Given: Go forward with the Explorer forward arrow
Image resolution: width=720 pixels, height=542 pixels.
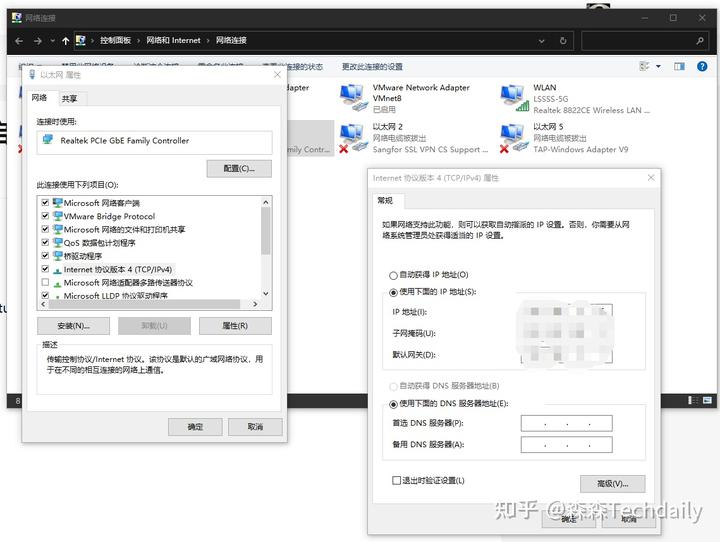Looking at the screenshot, I should click(x=38, y=41).
